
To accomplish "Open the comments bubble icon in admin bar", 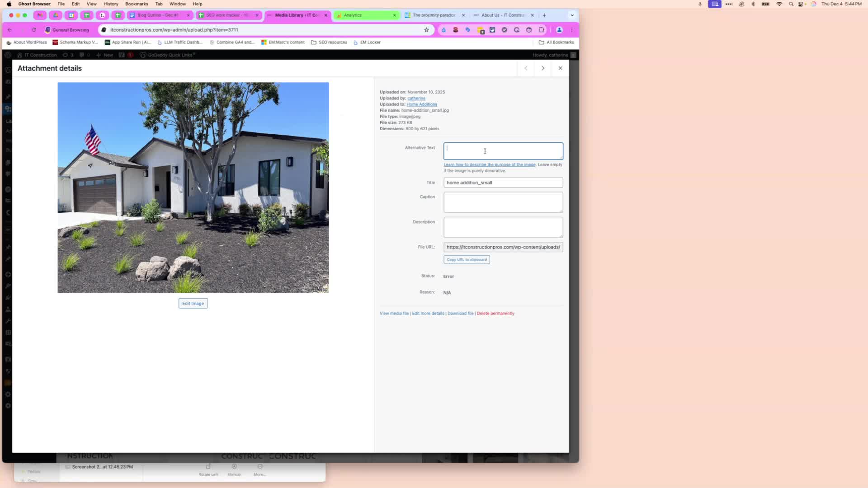I will 82,55.
